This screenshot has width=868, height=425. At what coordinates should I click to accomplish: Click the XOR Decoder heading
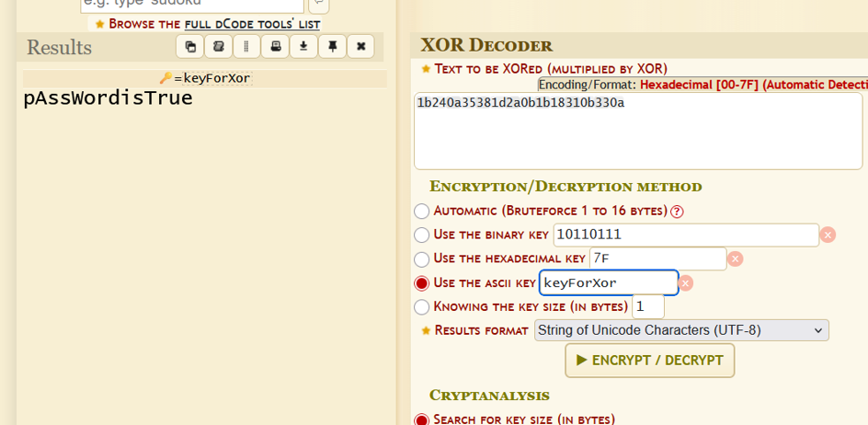(486, 45)
